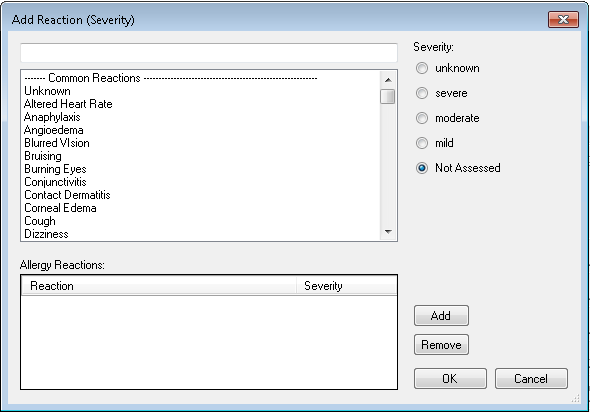Pick the mild severity option

[x=422, y=143]
